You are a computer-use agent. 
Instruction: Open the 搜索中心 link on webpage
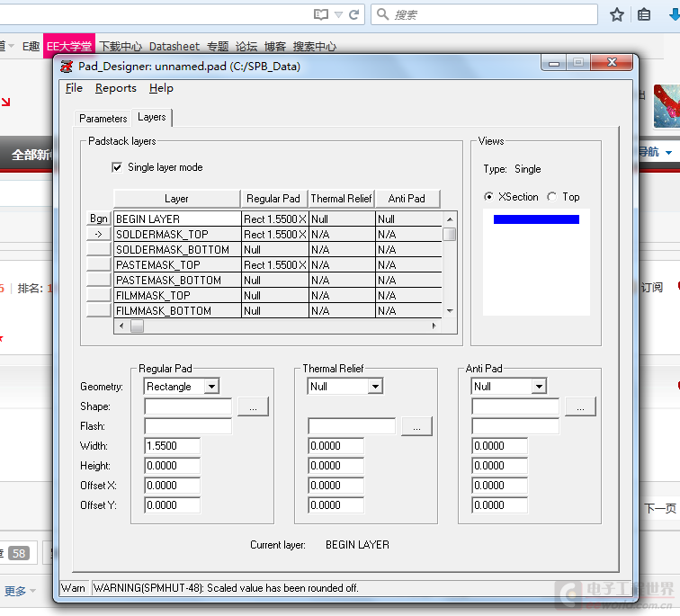pyautogui.click(x=315, y=47)
